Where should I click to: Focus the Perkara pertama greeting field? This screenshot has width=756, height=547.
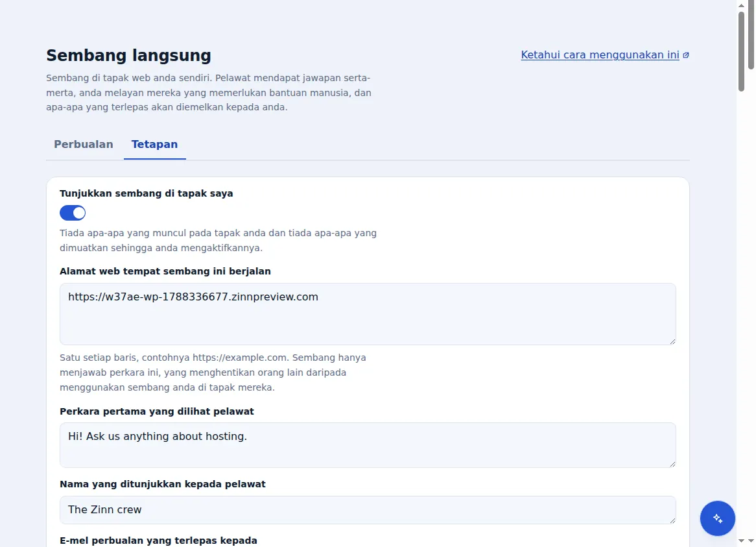(x=368, y=445)
